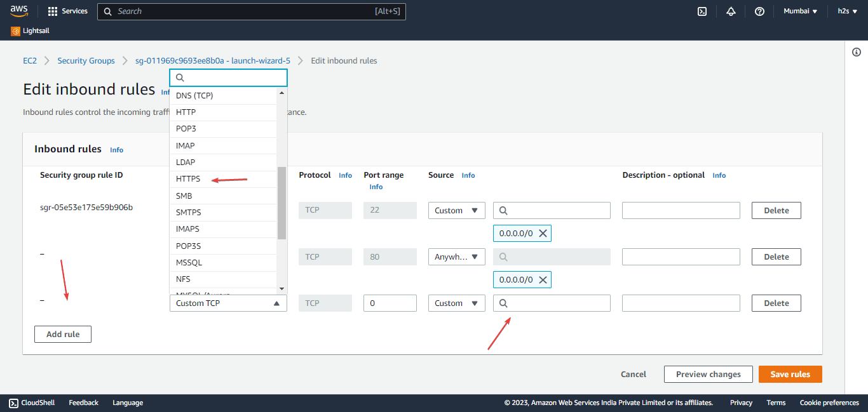
Task: Click the port range field showing 0
Action: (390, 303)
